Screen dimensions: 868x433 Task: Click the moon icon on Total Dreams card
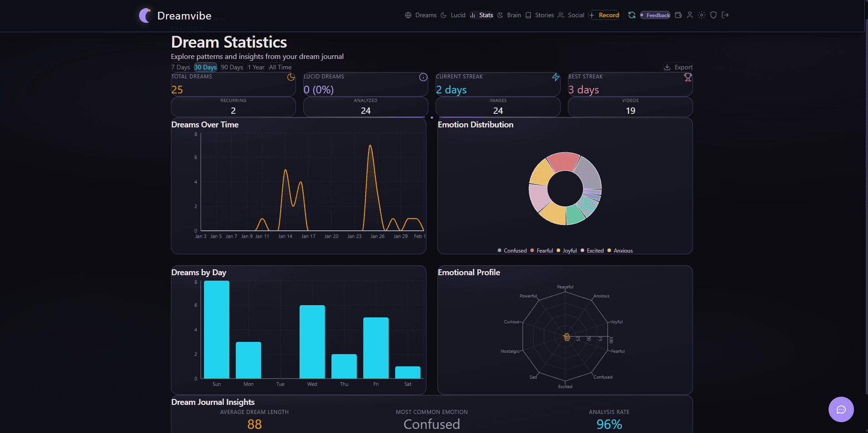point(291,78)
